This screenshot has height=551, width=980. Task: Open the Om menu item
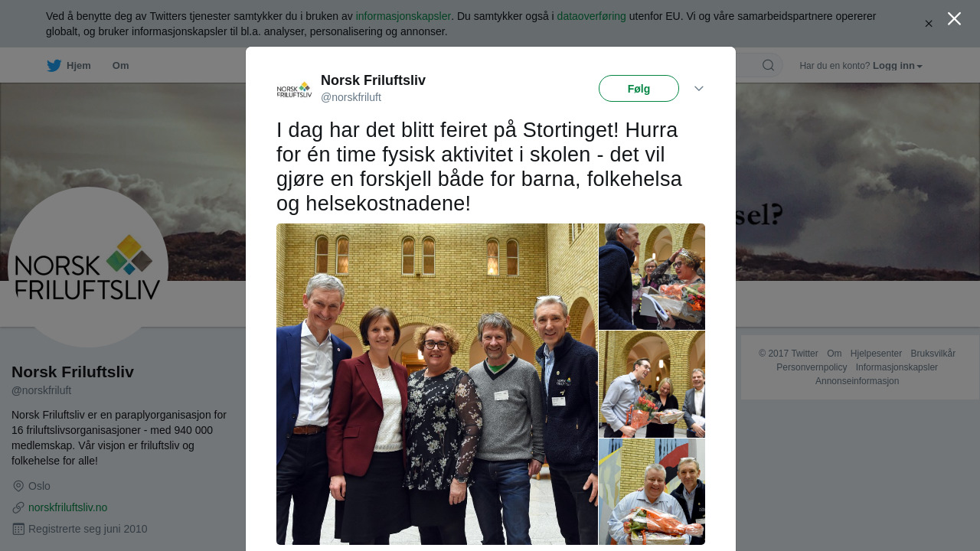coord(121,66)
